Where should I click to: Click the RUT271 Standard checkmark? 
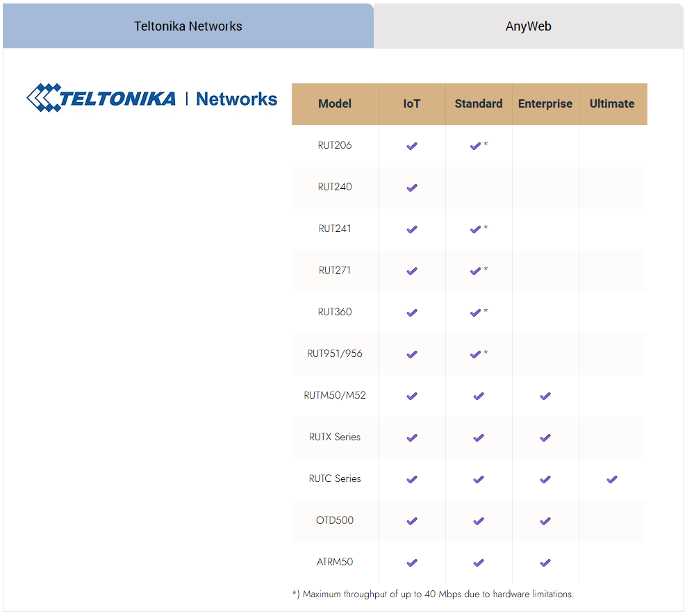tap(475, 271)
